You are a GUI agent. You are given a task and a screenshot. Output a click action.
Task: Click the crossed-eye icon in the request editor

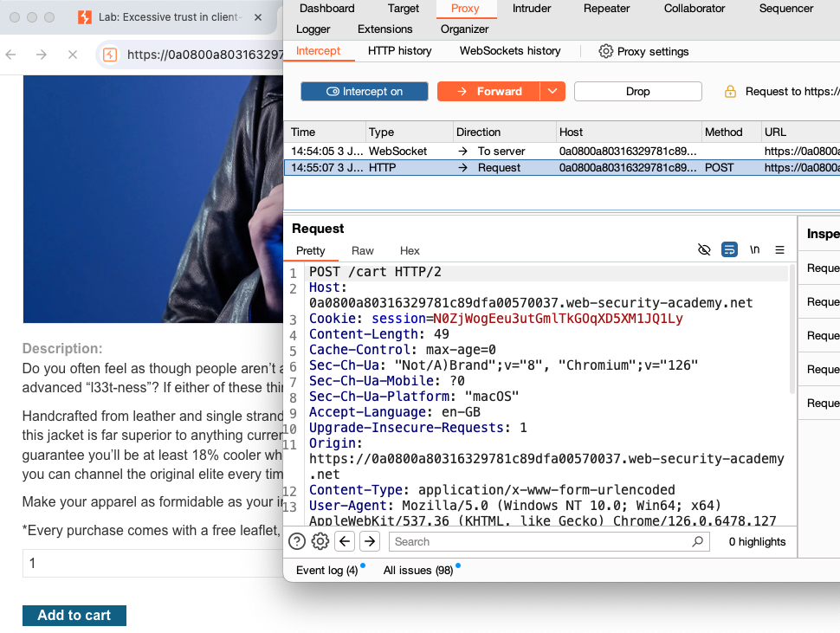[x=704, y=249]
